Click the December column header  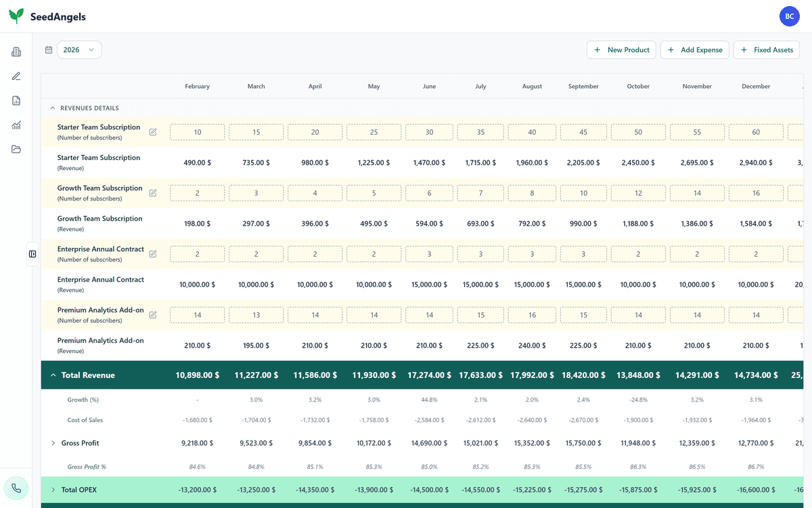coord(756,87)
